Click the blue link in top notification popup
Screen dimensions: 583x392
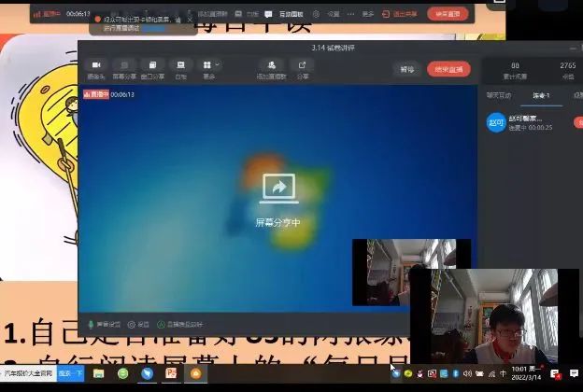154,28
